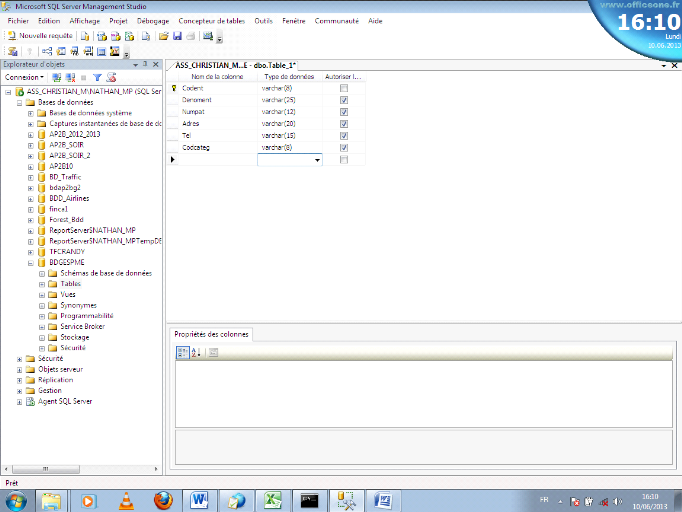Click the categorized sort icon in properties
Image resolution: width=682 pixels, height=512 pixels.
(x=183, y=352)
